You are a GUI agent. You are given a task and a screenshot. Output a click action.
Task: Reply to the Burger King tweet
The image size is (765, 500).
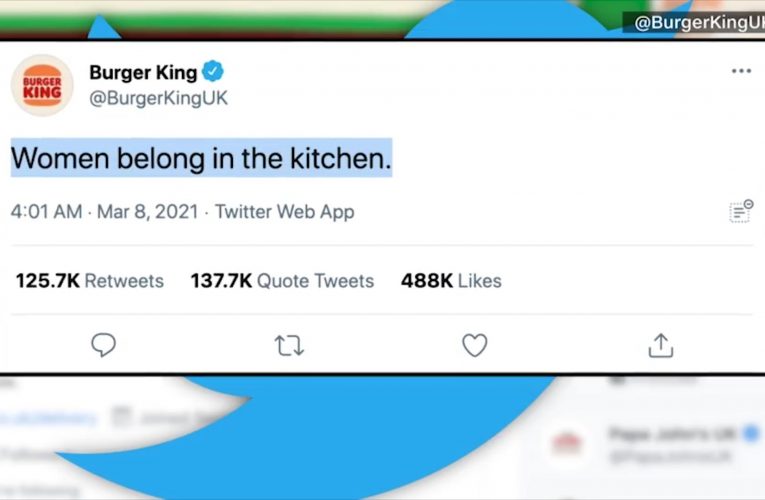coord(104,345)
